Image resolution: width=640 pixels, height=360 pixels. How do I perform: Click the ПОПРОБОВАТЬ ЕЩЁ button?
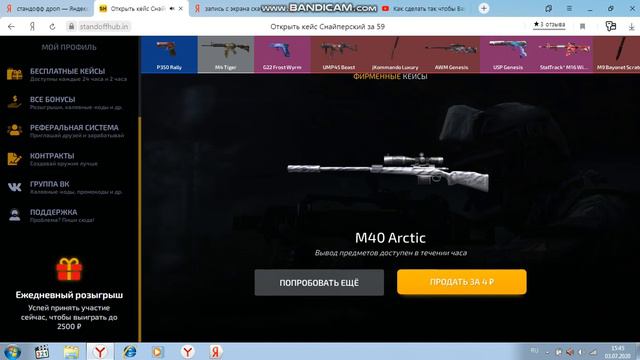(x=319, y=282)
